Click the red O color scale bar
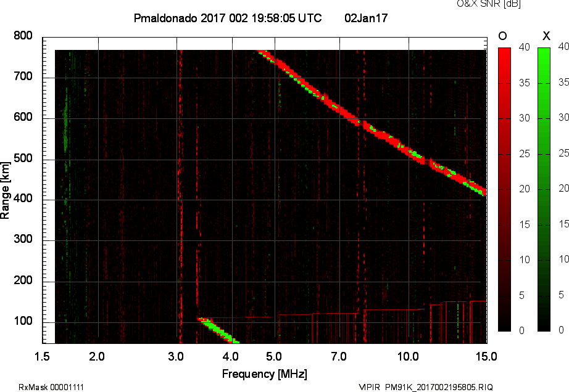The height and width of the screenshot is (392, 569). 504,189
